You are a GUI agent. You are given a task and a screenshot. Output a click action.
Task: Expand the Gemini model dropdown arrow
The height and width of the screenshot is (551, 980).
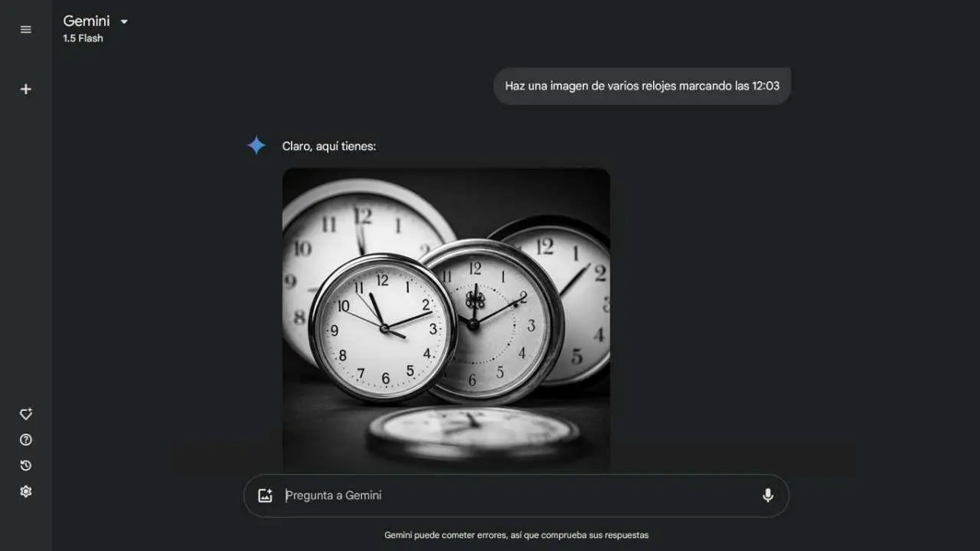pos(124,22)
